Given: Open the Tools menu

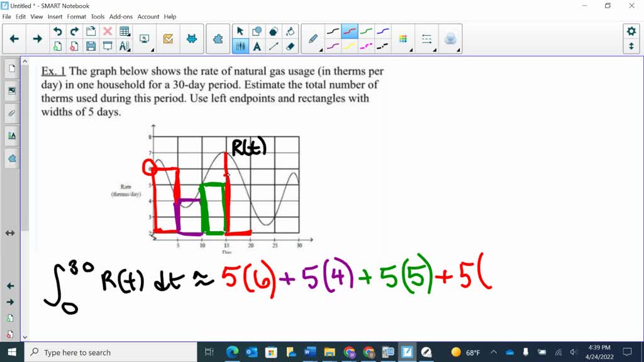Looking at the screenshot, I should point(97,17).
